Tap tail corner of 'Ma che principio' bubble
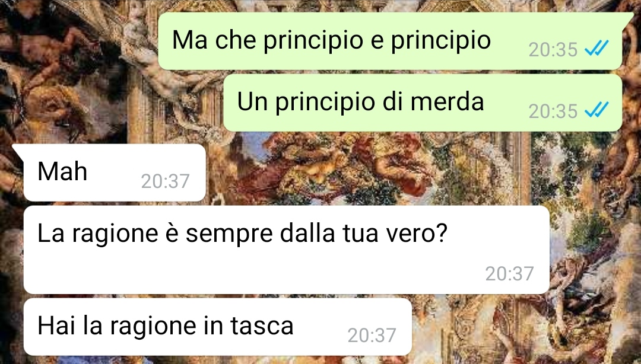 [627, 20]
